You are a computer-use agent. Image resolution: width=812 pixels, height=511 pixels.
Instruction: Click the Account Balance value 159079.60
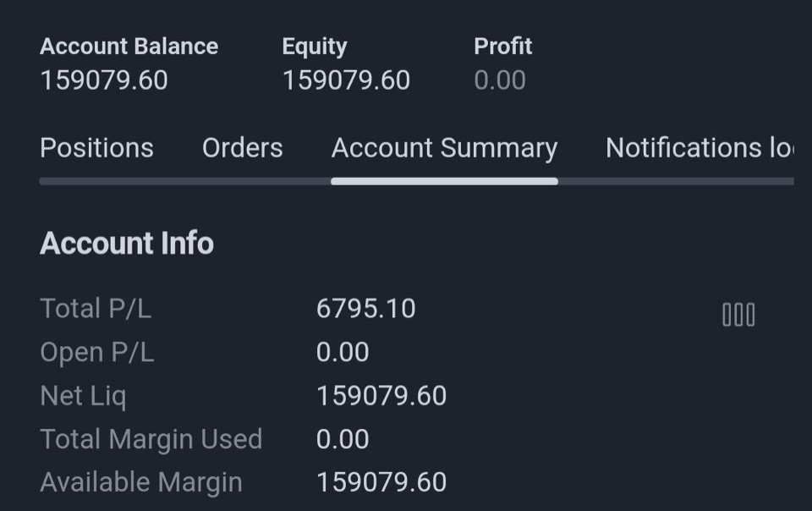tap(104, 80)
